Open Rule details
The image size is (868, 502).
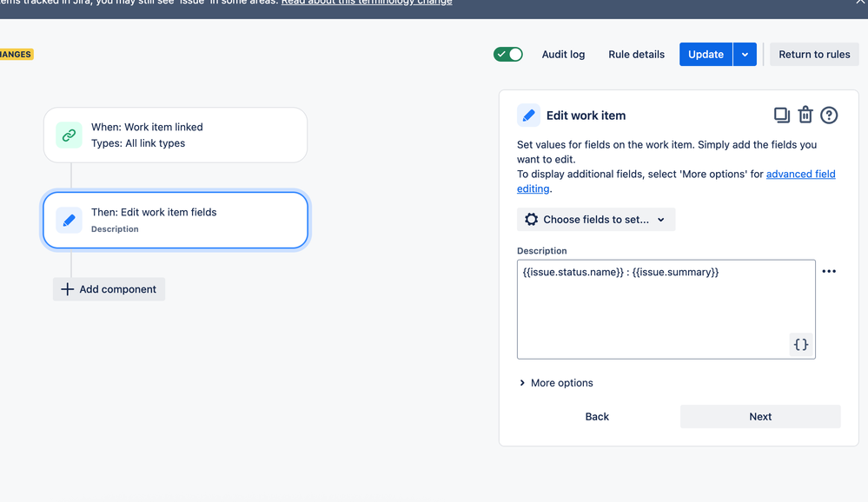point(636,54)
